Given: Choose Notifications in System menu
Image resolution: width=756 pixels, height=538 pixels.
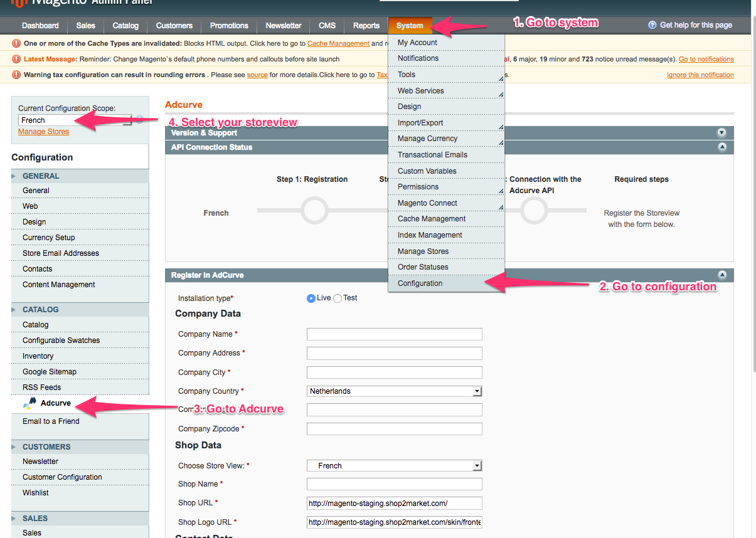Looking at the screenshot, I should point(446,58).
